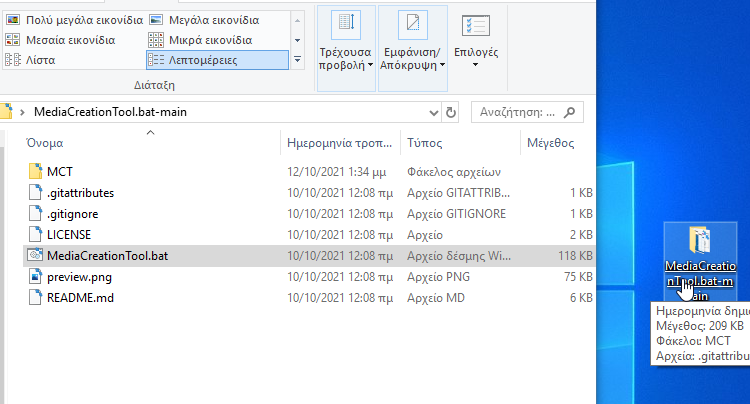Sort by the Ημερομηνία τροπ... column header
The image size is (750, 404).
tap(340, 143)
